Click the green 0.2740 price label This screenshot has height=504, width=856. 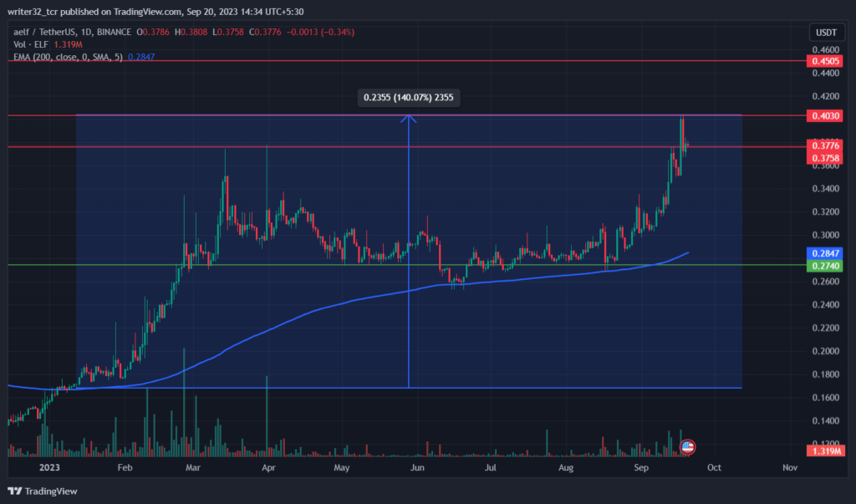[825, 266]
